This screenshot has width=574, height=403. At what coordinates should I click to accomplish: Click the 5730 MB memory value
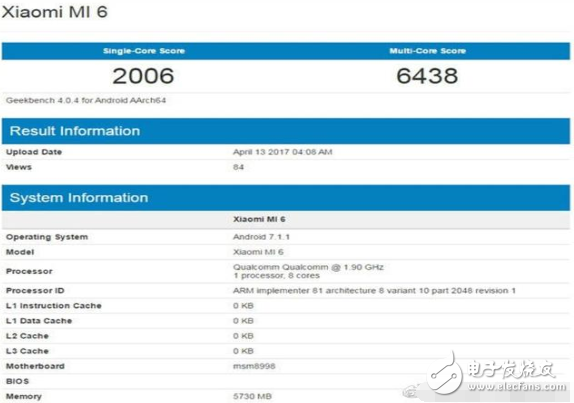(252, 396)
